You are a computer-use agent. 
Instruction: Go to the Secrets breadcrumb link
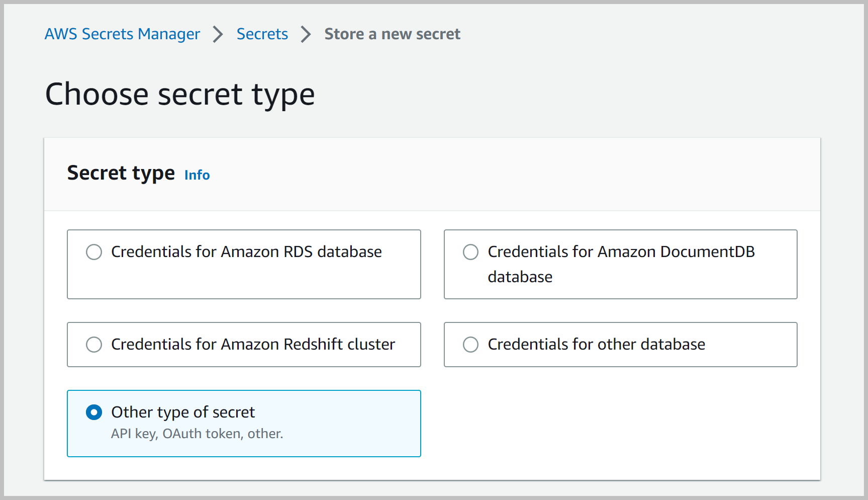(x=262, y=34)
